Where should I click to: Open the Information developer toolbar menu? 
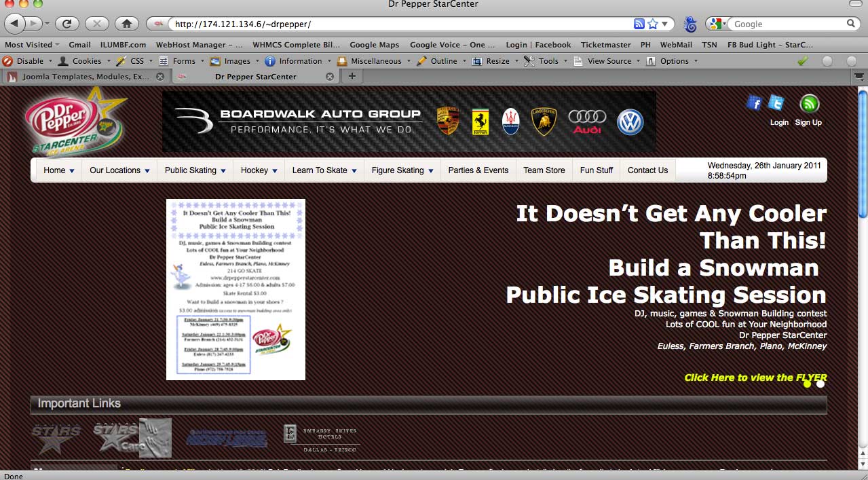coord(297,61)
